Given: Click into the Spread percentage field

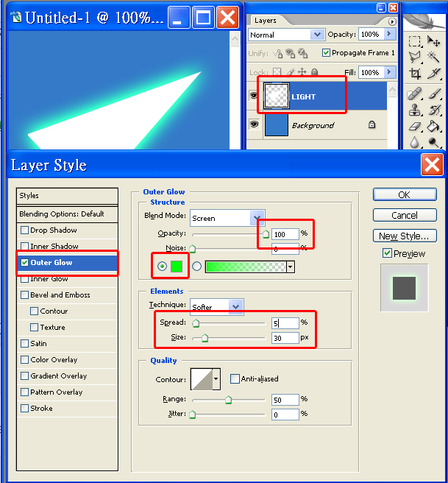Looking at the screenshot, I should click(x=285, y=323).
